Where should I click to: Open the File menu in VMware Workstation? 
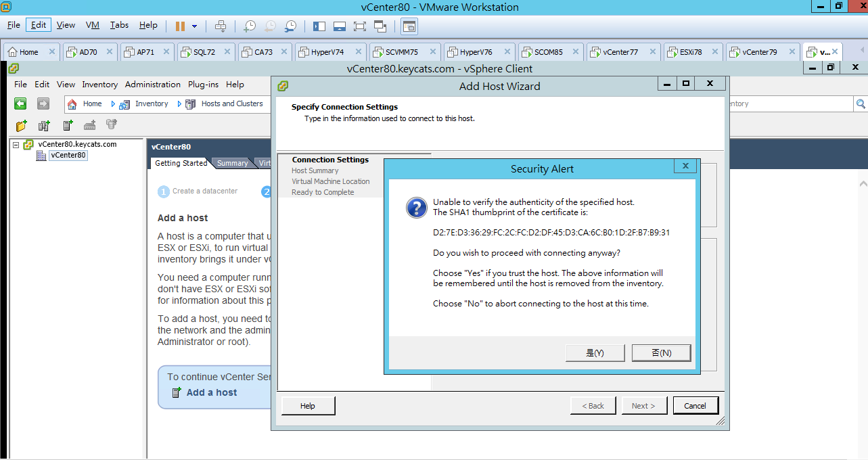[14, 25]
